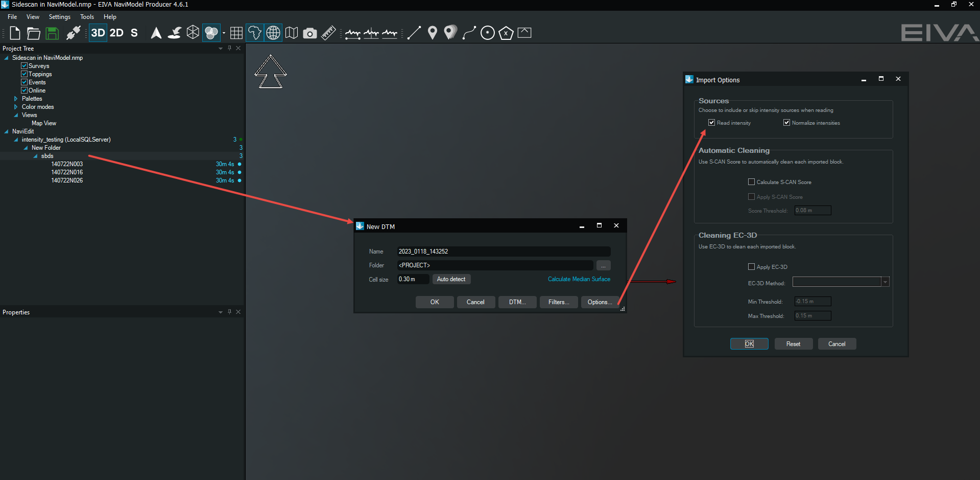Select the curved line tool
Image resolution: width=980 pixels, height=480 pixels.
[x=469, y=33]
